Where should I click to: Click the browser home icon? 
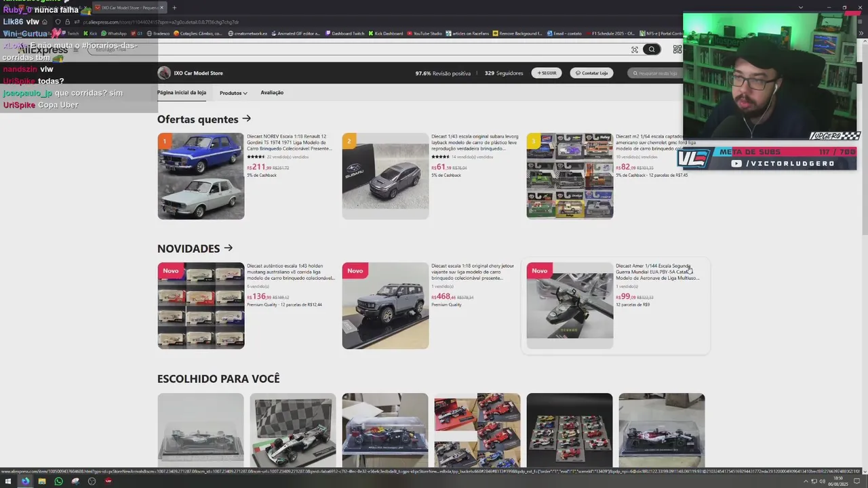(45, 22)
